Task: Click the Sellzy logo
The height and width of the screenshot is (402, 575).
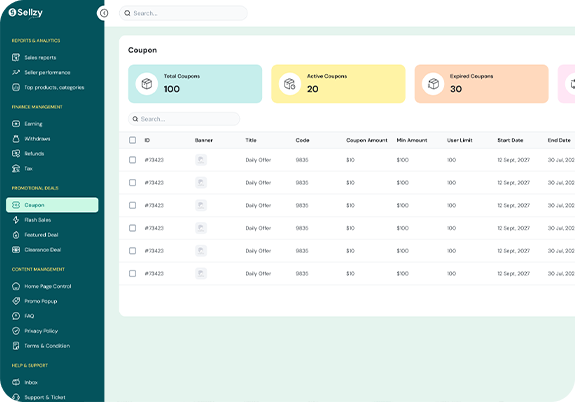Action: click(x=26, y=13)
